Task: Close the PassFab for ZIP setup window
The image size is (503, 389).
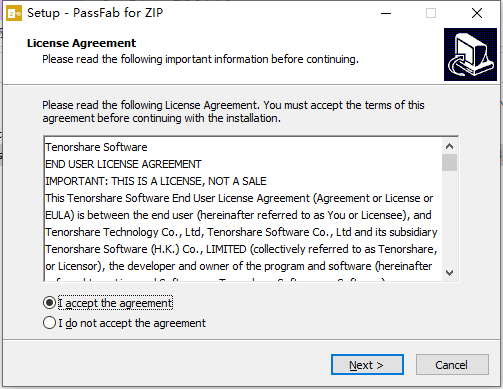Action: pos(477,13)
